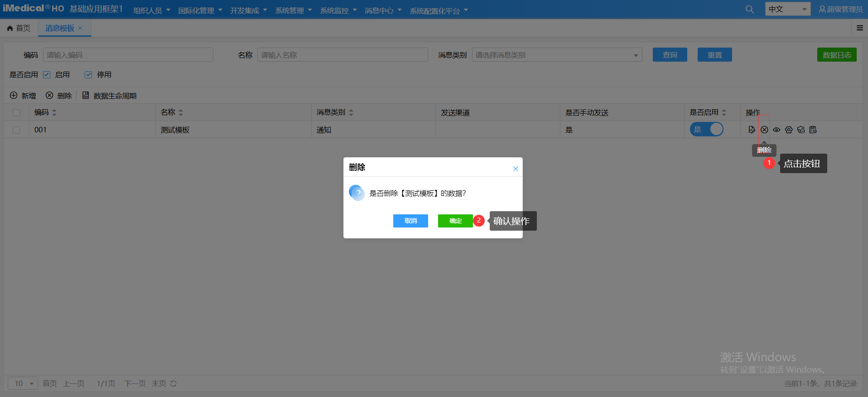Click the green 确定 button
Image resolution: width=868 pixels, height=397 pixels.
pos(455,221)
